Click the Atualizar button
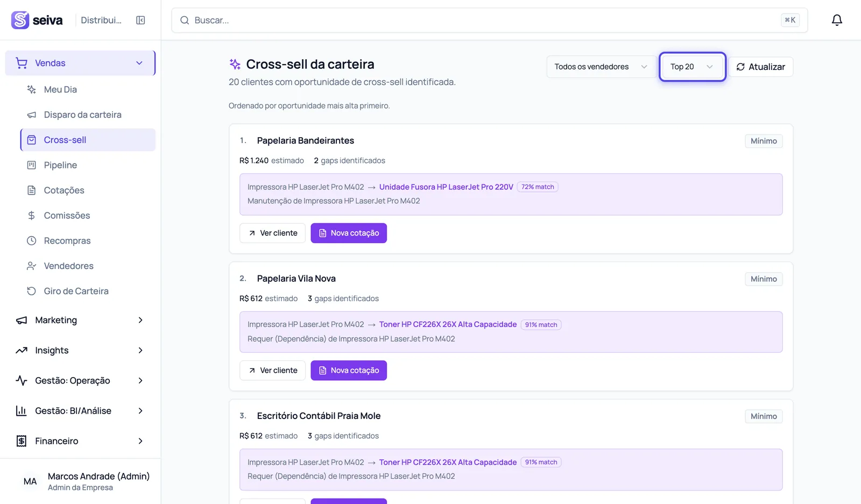 pyautogui.click(x=760, y=67)
